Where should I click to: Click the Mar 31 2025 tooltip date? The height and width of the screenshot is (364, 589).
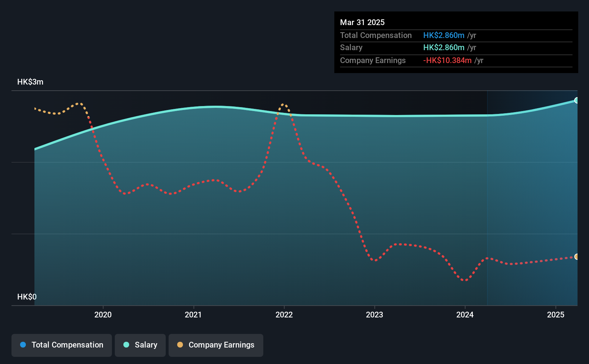(x=362, y=22)
